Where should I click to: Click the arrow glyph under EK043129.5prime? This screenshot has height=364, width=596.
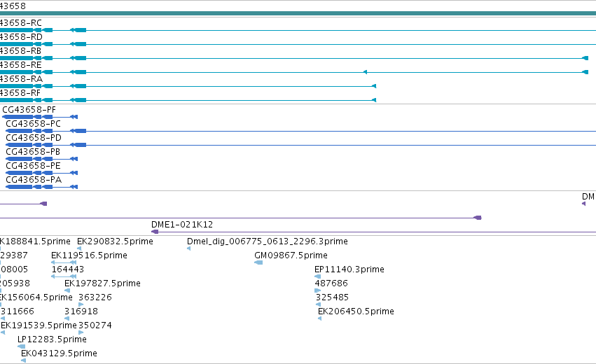pyautogui.click(x=24, y=361)
